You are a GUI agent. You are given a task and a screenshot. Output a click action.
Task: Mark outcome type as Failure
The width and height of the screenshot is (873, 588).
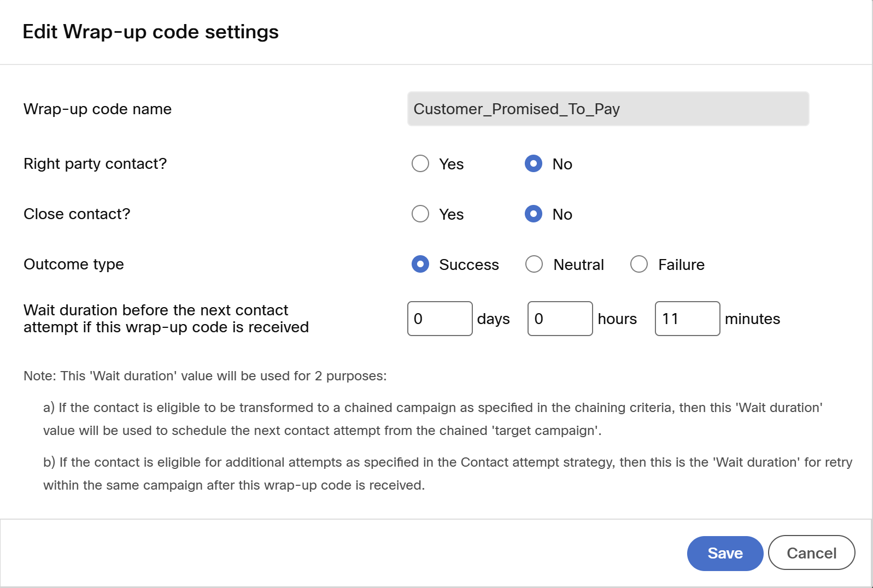639,264
